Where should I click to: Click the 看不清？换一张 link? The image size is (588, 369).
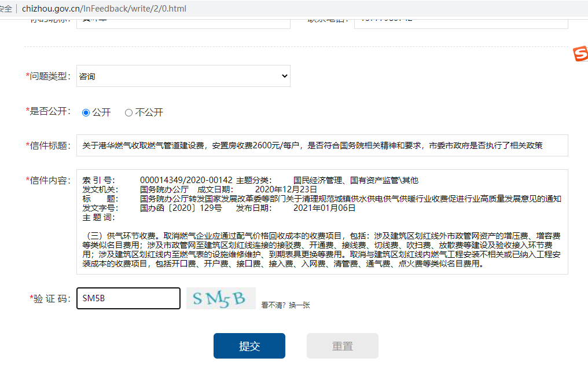point(285,305)
